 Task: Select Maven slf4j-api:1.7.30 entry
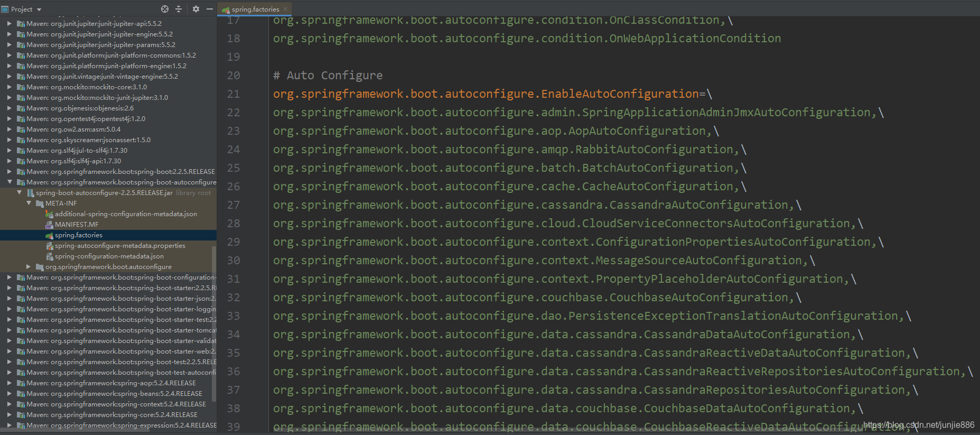(x=74, y=161)
